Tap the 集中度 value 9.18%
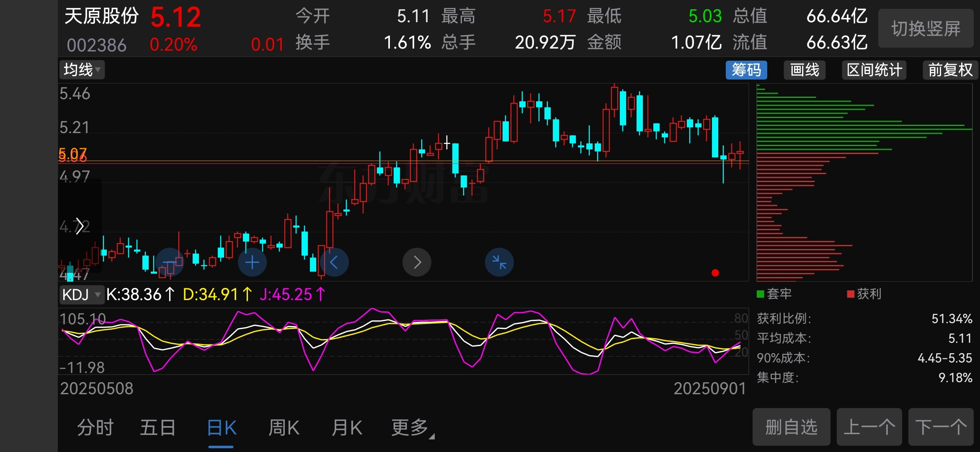This screenshot has height=452, width=980. pyautogui.click(x=955, y=378)
